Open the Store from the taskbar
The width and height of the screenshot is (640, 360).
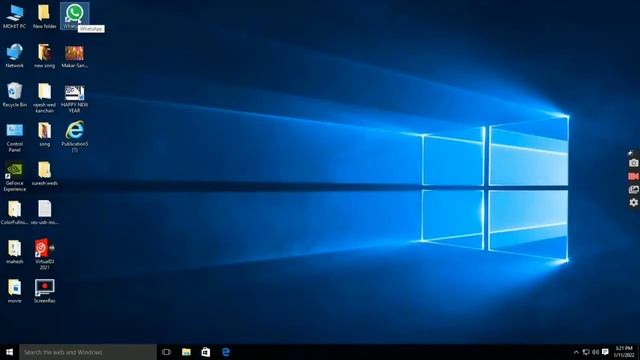pos(206,352)
